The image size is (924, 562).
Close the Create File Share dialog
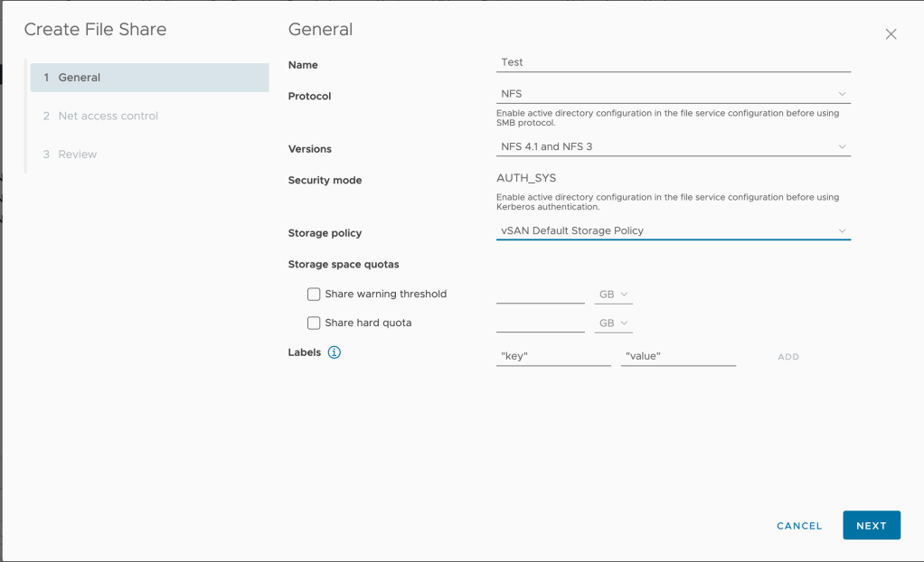point(891,34)
